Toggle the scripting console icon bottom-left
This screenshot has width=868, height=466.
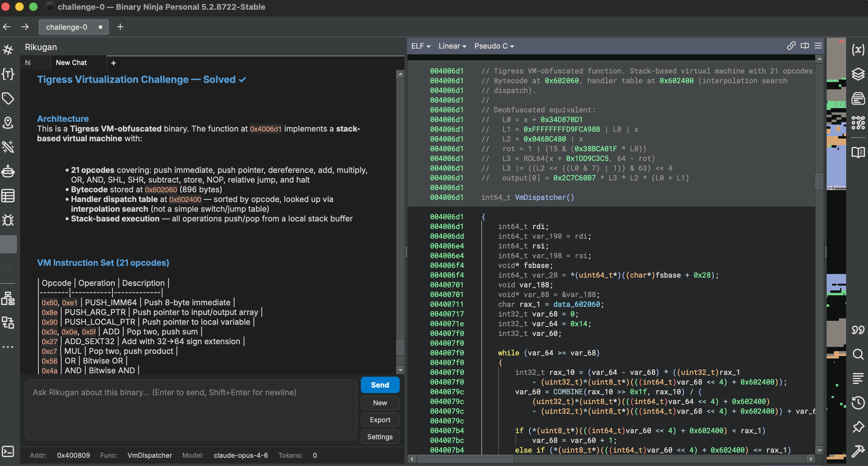click(8, 451)
